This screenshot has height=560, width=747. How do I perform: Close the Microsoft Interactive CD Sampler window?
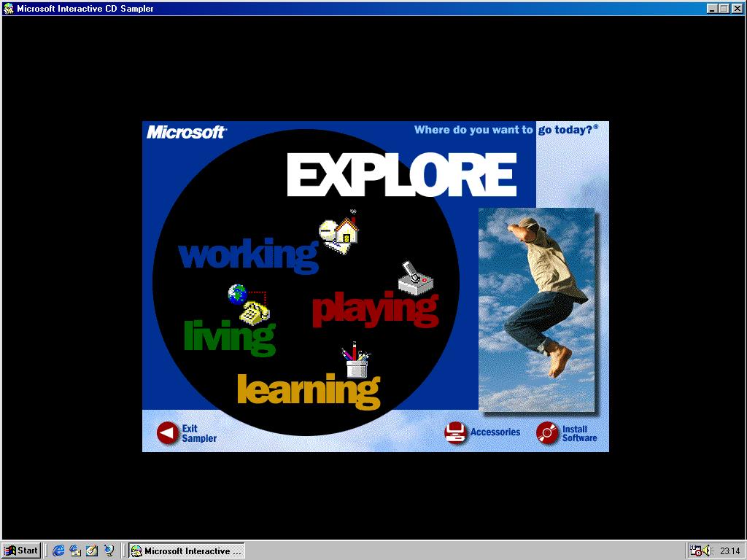coord(737,8)
